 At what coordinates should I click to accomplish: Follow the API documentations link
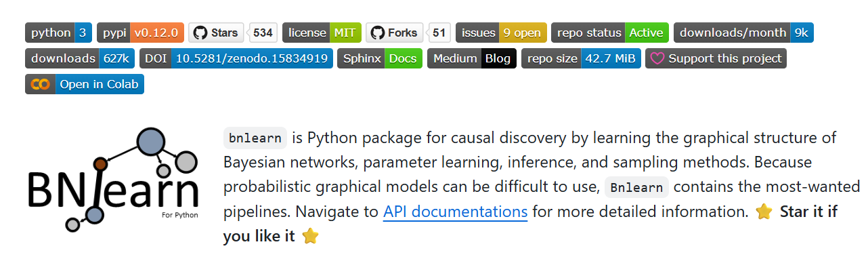click(455, 211)
